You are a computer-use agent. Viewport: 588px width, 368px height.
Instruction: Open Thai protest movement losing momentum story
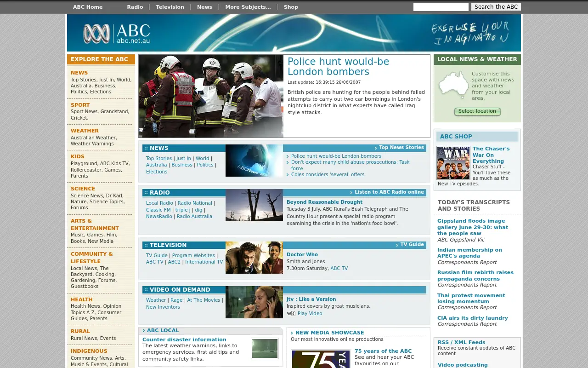[x=471, y=299]
